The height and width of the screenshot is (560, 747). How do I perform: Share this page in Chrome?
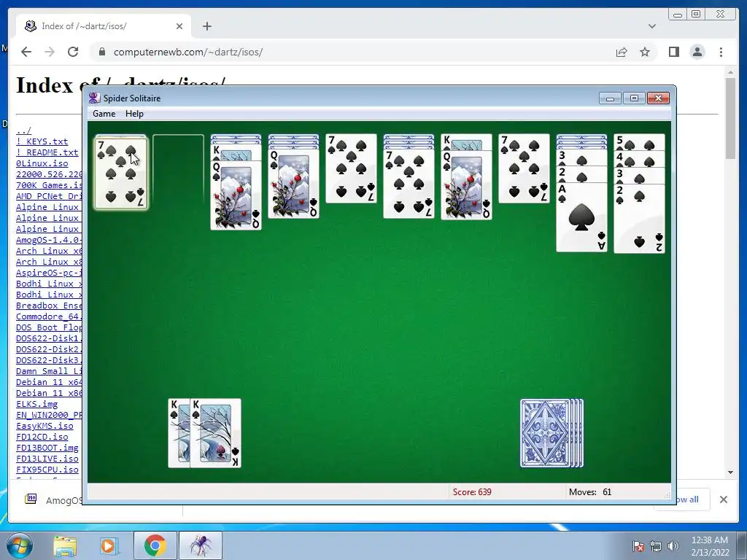pyautogui.click(x=622, y=52)
